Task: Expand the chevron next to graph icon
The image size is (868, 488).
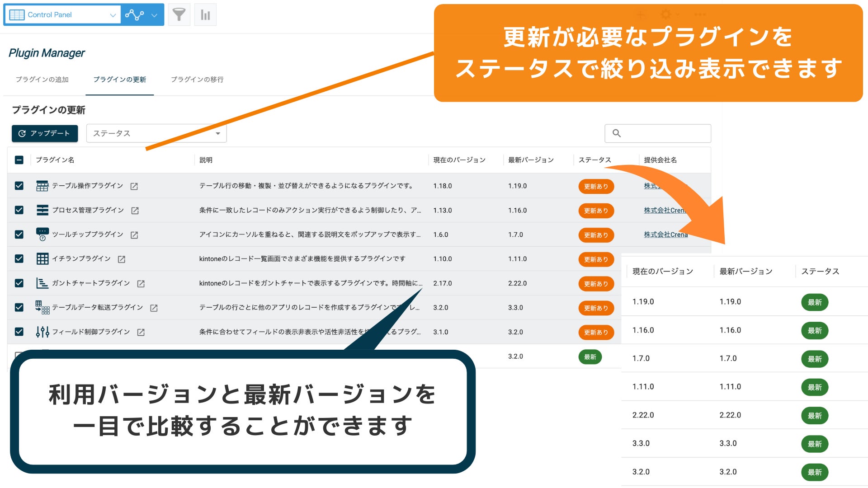Action: tap(154, 15)
